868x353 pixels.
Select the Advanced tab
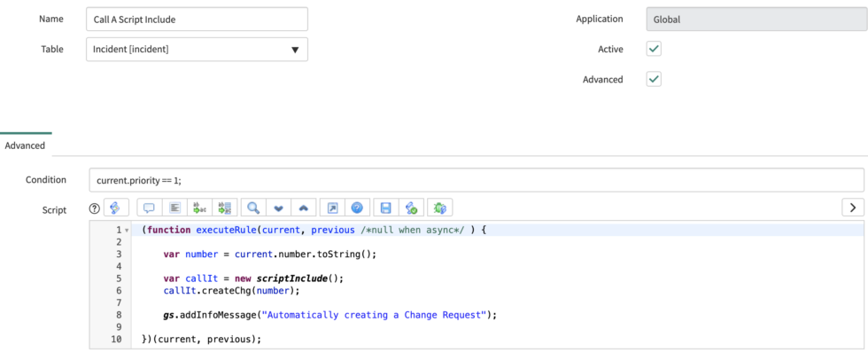pos(25,145)
